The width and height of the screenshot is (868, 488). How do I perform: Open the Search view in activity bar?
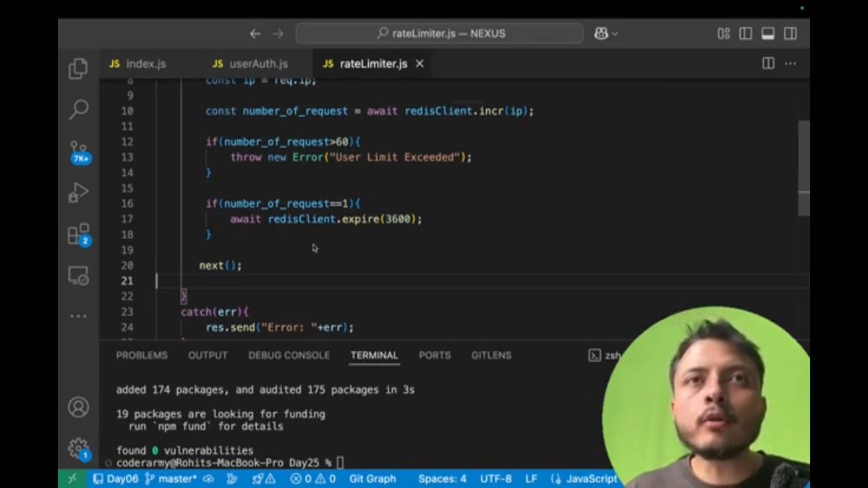tap(78, 110)
